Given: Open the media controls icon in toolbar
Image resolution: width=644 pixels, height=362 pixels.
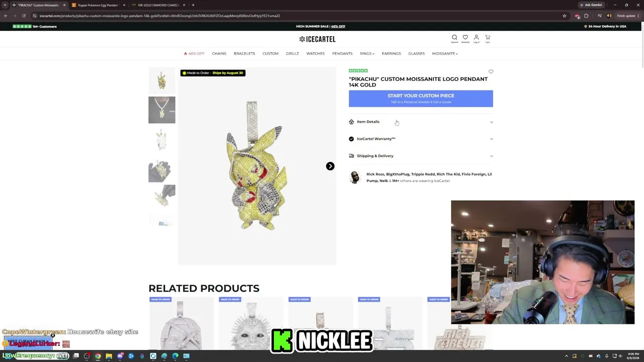Looking at the screenshot, I should (x=599, y=16).
